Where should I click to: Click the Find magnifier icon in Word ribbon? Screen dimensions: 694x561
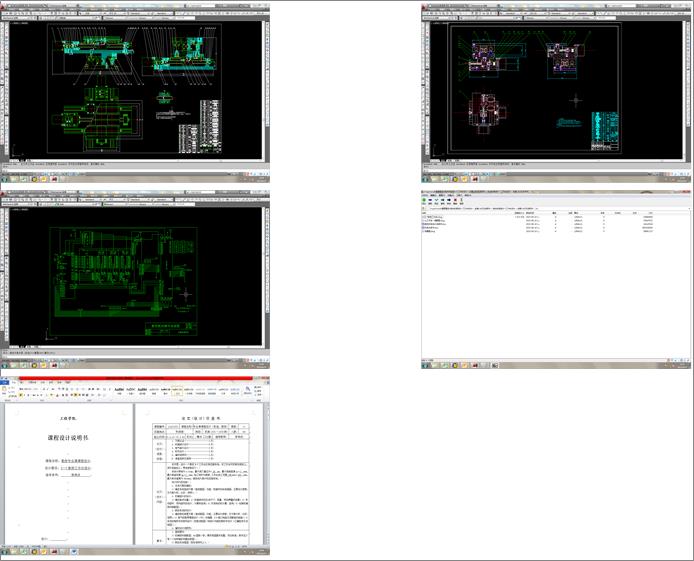tap(248, 389)
